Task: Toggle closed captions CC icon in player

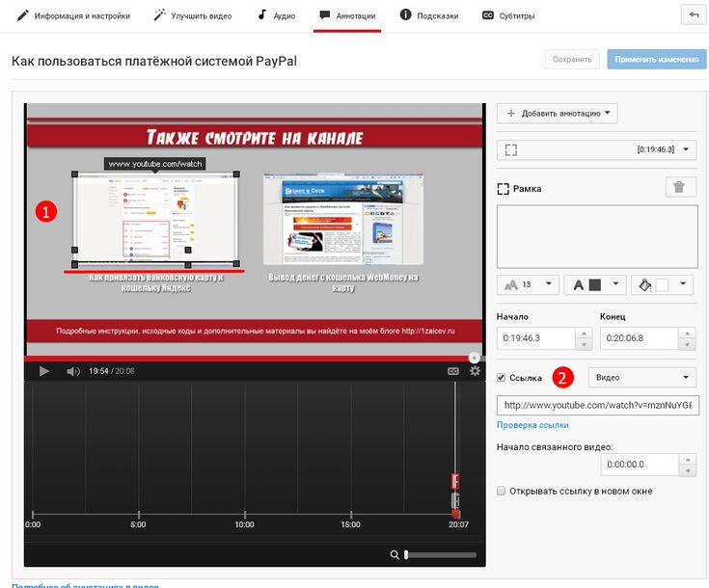Action: tap(453, 371)
